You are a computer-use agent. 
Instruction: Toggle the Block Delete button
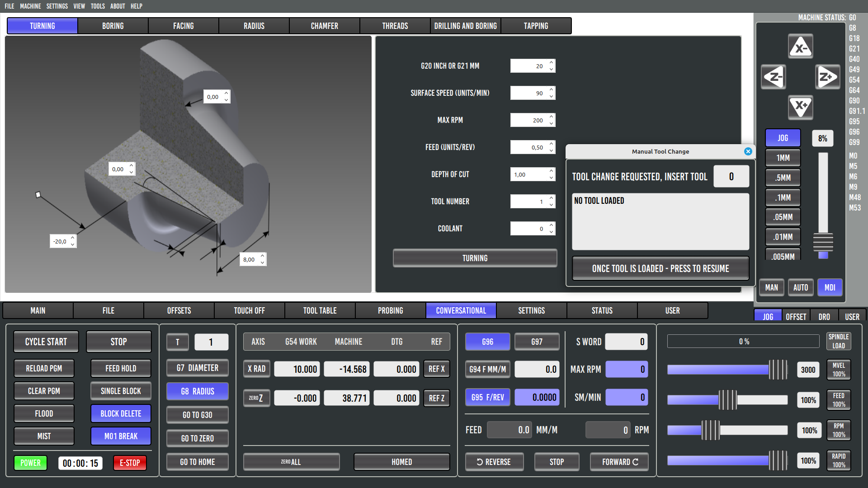click(x=121, y=413)
